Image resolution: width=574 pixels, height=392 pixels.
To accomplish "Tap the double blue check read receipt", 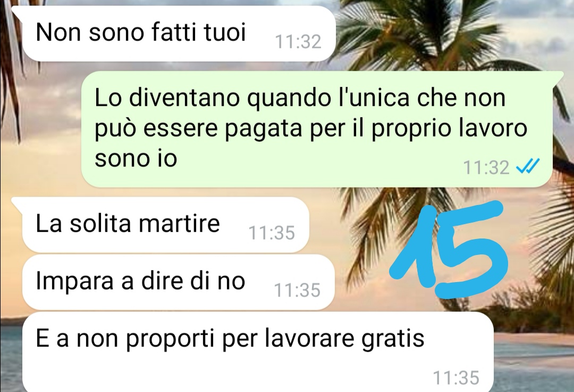I will (x=527, y=167).
